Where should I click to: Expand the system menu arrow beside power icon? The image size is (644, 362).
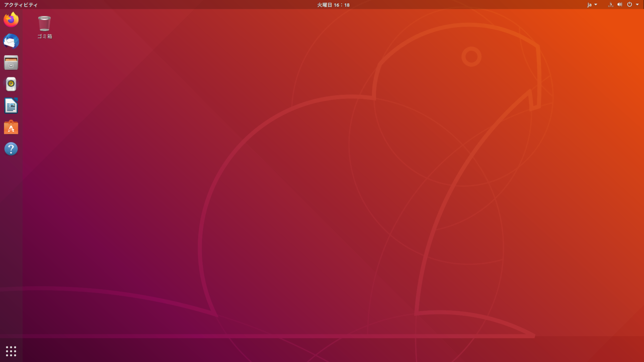[x=637, y=5]
